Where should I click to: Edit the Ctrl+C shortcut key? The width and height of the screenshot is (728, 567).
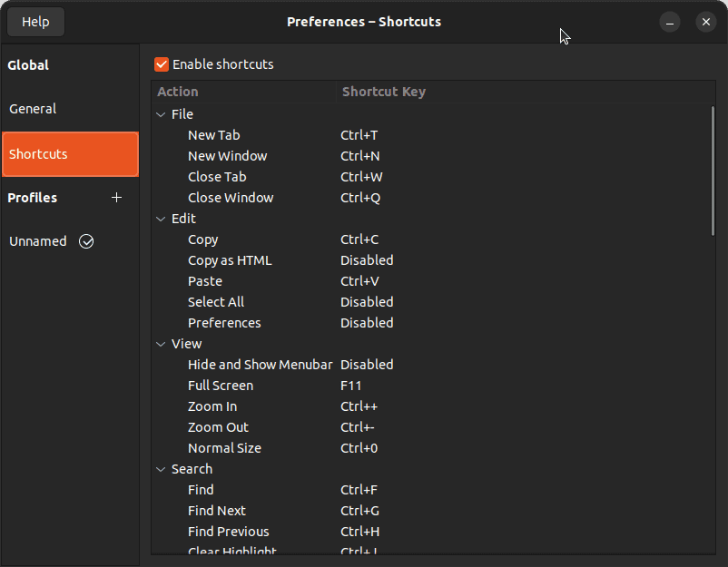[x=359, y=240]
